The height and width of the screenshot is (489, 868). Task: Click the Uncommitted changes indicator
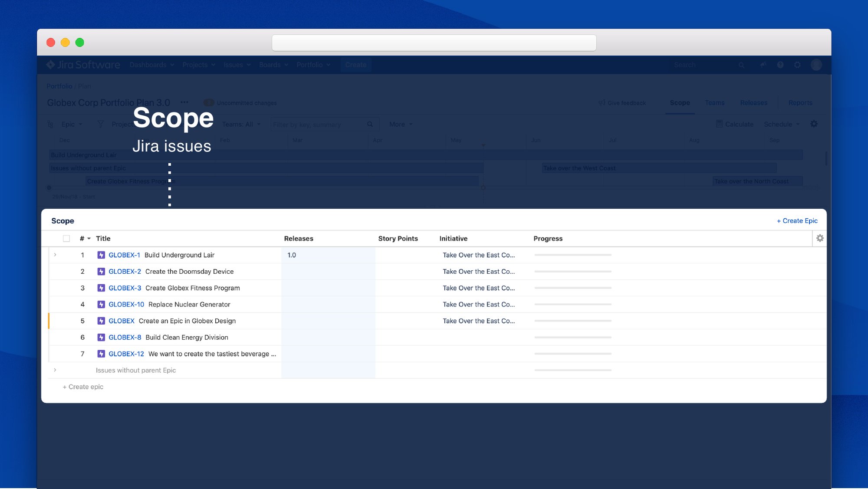tap(240, 103)
